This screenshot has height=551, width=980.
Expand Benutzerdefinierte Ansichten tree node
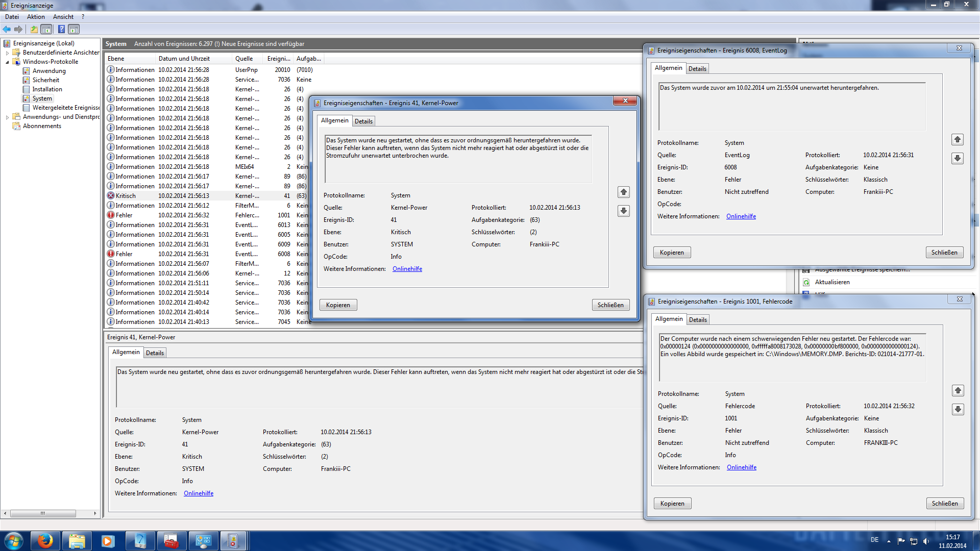click(7, 53)
